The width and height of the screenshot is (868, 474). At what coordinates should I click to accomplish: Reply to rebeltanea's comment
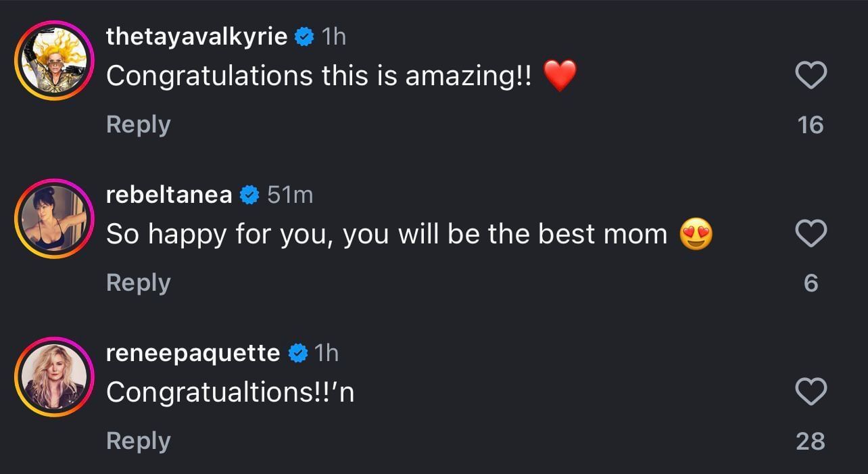point(138,282)
